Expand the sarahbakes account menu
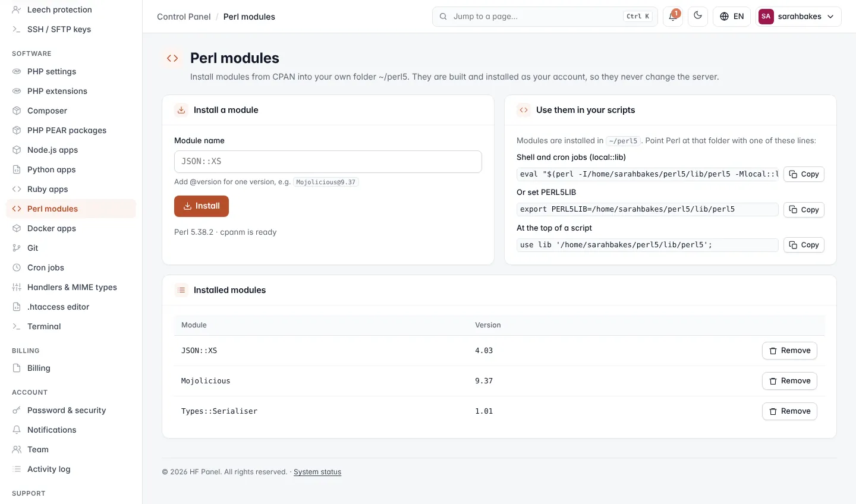This screenshot has width=856, height=504. tap(798, 17)
